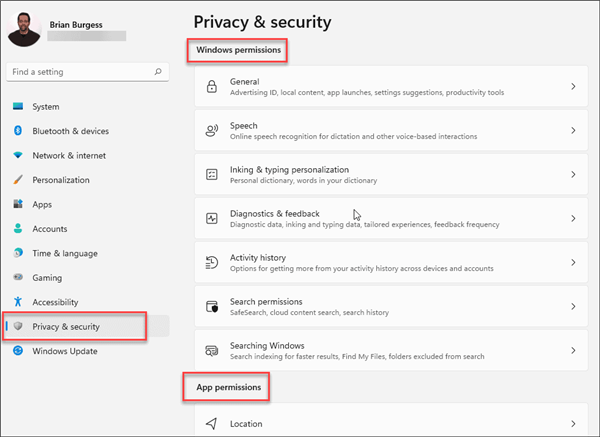The image size is (600, 437).
Task: Click the Inking & typing personalization icon
Action: 211,174
